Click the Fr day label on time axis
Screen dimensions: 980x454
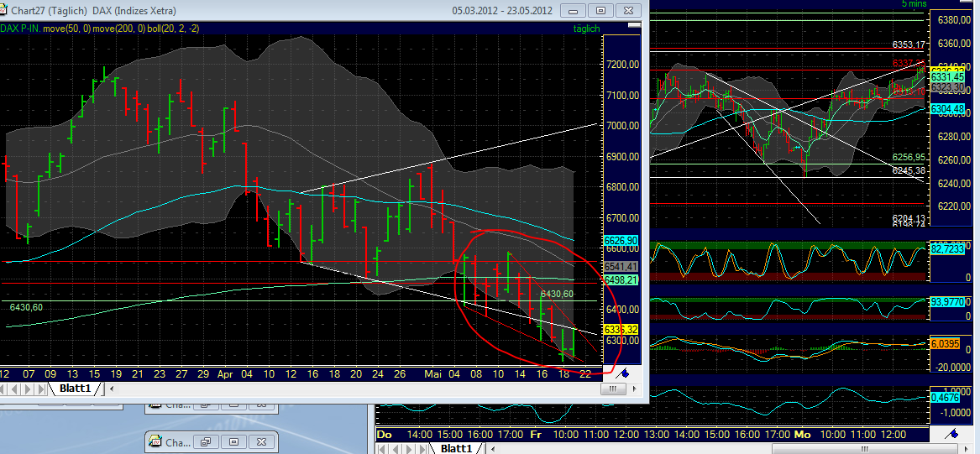click(536, 434)
